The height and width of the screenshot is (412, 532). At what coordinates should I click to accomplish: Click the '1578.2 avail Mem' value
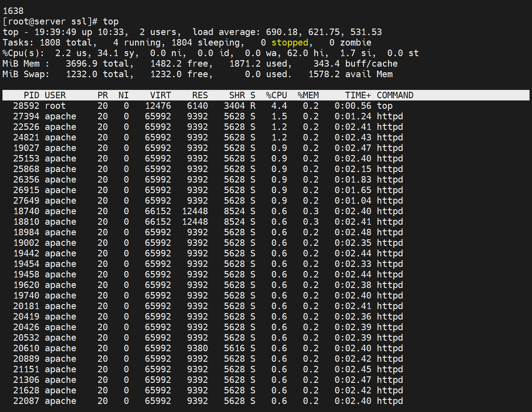click(350, 74)
